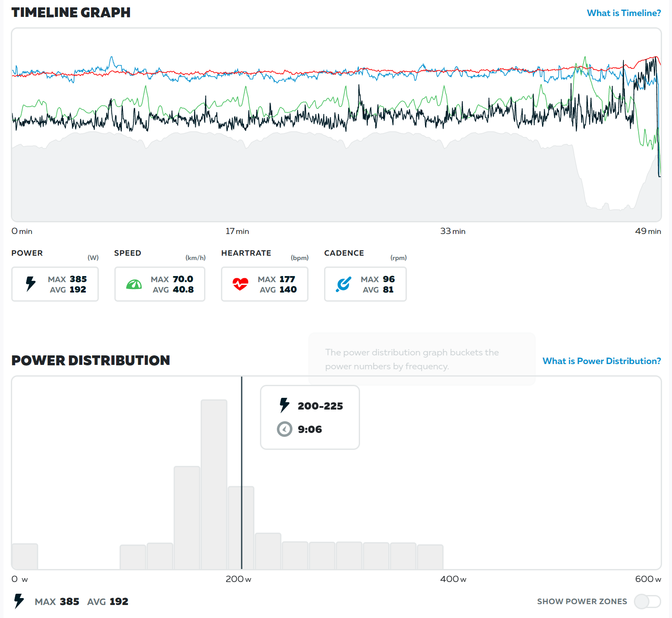Viewport: 672px width, 618px height.
Task: Click the lightning icon in the 200-225 tooltip
Action: [x=284, y=405]
